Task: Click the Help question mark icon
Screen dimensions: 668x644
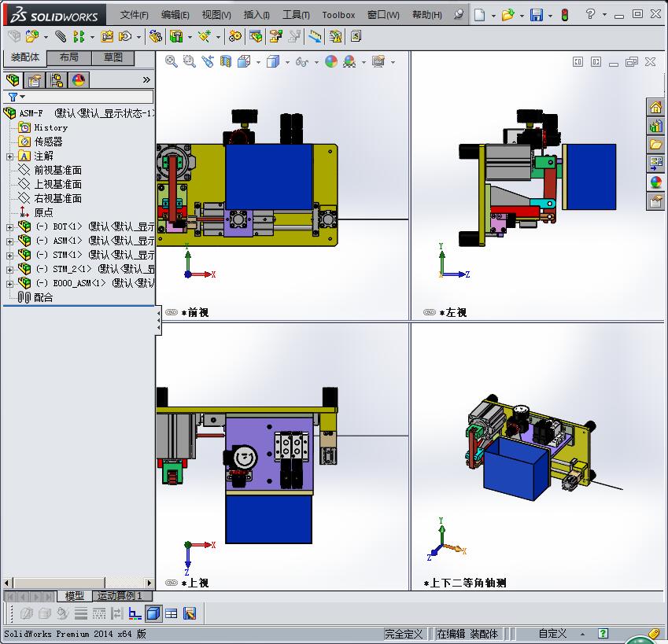Action: tap(590, 14)
